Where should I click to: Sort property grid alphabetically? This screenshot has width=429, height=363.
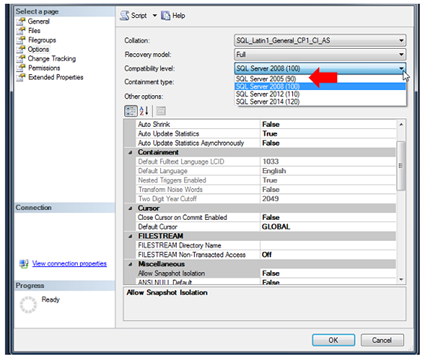tap(144, 111)
